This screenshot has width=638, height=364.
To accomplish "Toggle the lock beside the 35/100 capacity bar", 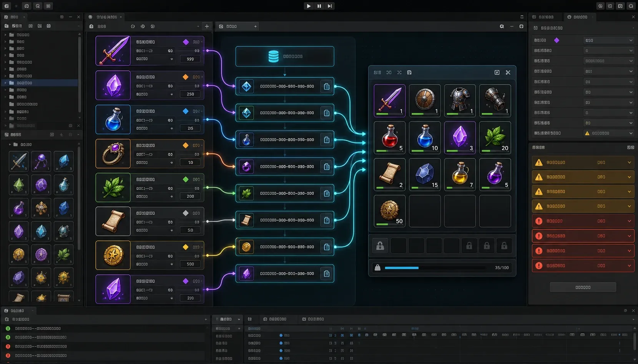I will [x=377, y=268].
